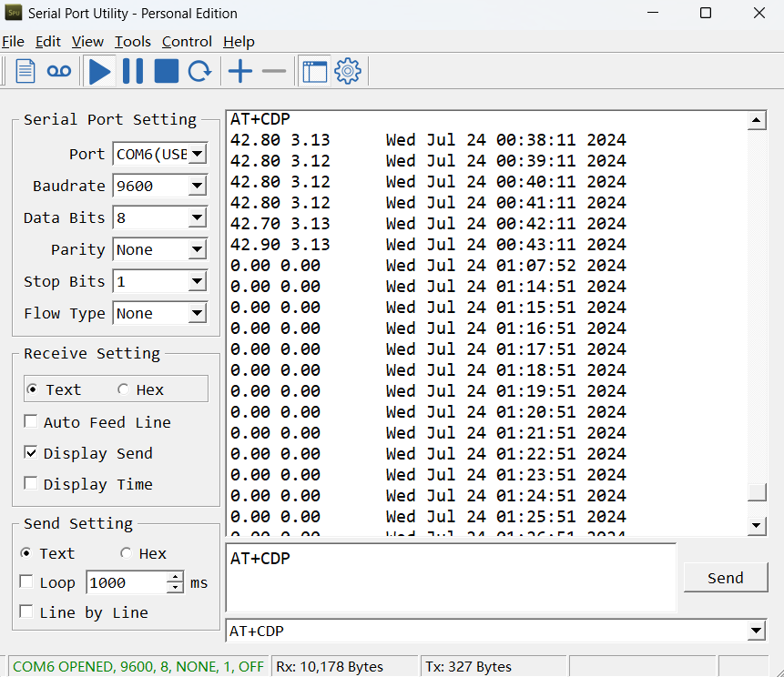Open settings with the gear icon
Screen dimensions: 784x677
pyautogui.click(x=348, y=72)
